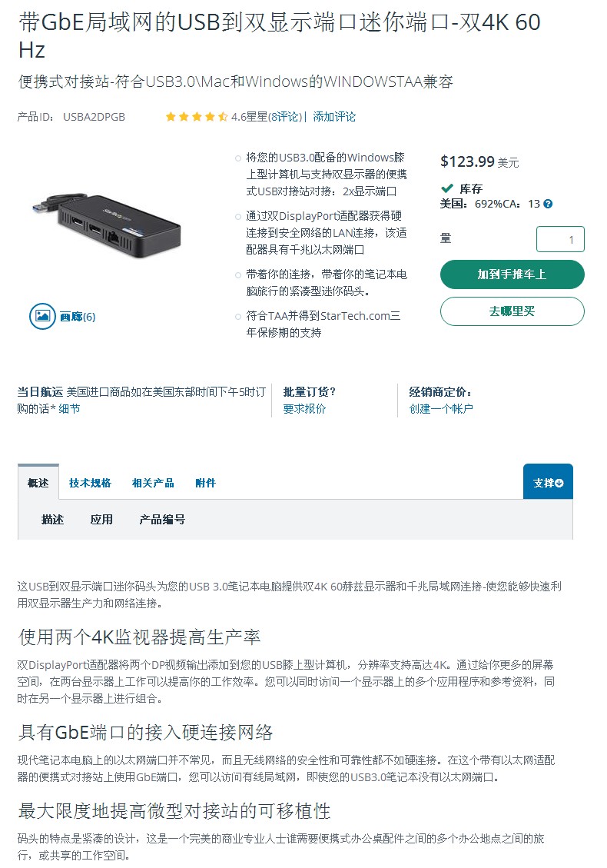Switch to the 相关产品 tab
The width and height of the screenshot is (607, 868).
pyautogui.click(x=153, y=483)
